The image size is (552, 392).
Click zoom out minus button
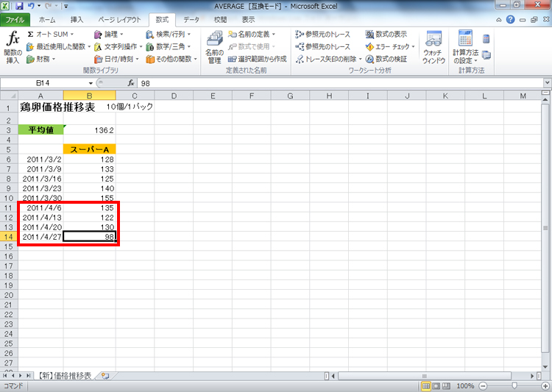[x=483, y=386]
